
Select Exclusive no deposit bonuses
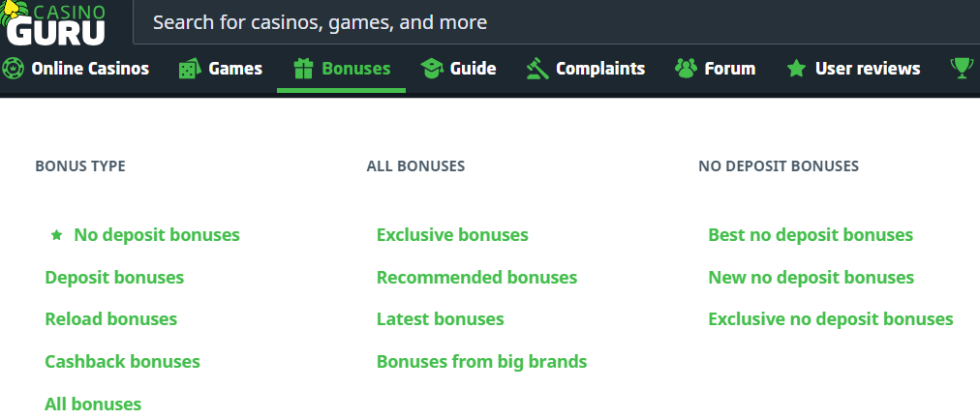pyautogui.click(x=830, y=319)
